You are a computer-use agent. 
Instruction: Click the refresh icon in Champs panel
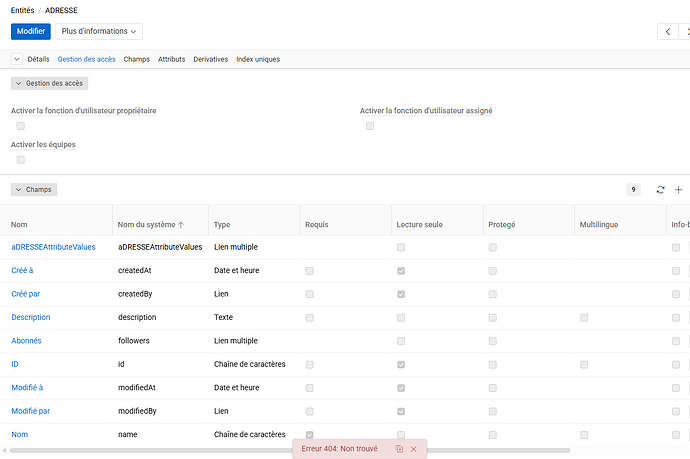pyautogui.click(x=660, y=190)
